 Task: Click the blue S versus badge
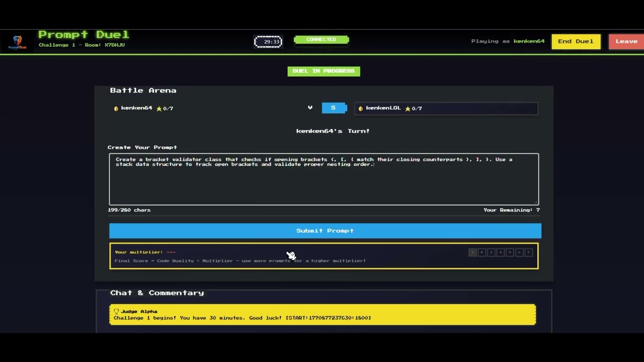pyautogui.click(x=333, y=108)
